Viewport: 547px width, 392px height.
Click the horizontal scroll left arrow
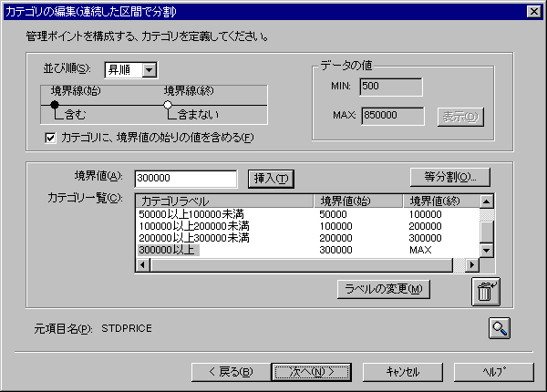(x=142, y=265)
